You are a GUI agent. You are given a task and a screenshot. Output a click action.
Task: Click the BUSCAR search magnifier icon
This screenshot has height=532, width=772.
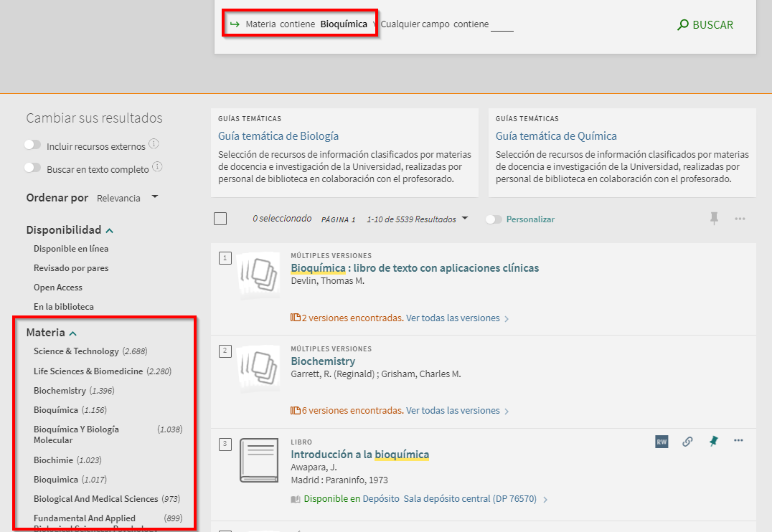[683, 25]
